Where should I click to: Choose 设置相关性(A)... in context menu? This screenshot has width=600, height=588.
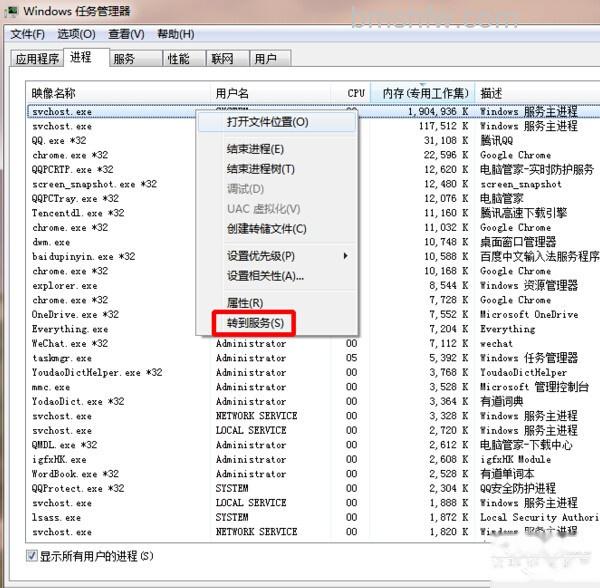pyautogui.click(x=277, y=276)
